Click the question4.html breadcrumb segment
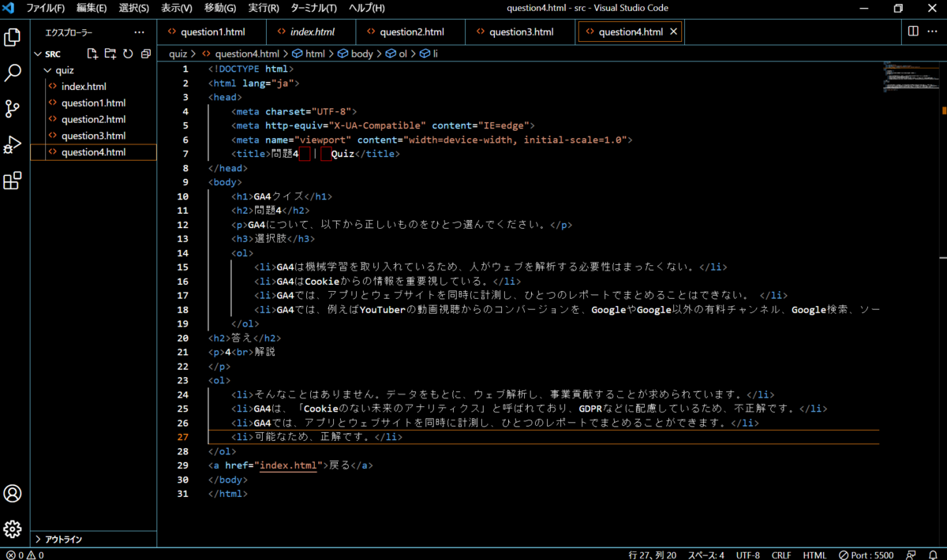 pyautogui.click(x=241, y=54)
